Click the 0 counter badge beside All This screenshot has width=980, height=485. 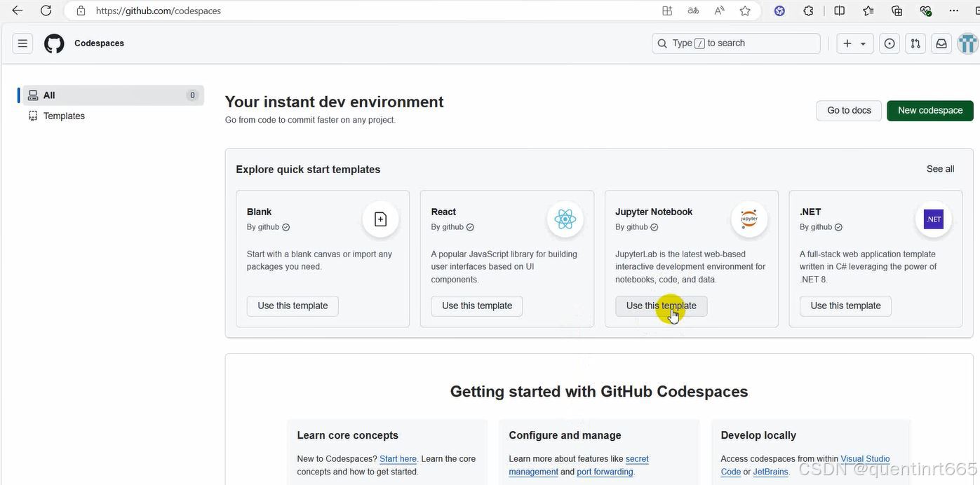coord(192,95)
